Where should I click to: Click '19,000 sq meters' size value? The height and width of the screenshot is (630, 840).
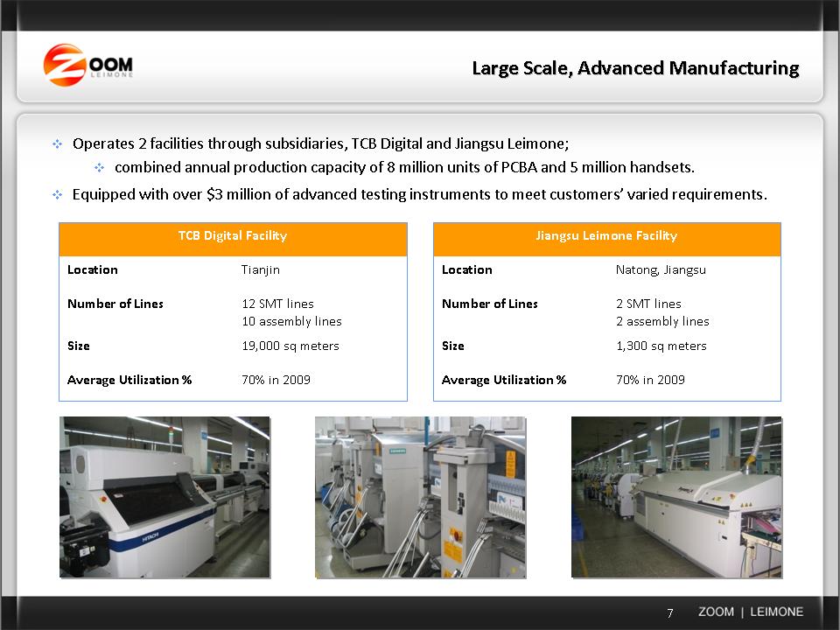click(x=290, y=346)
